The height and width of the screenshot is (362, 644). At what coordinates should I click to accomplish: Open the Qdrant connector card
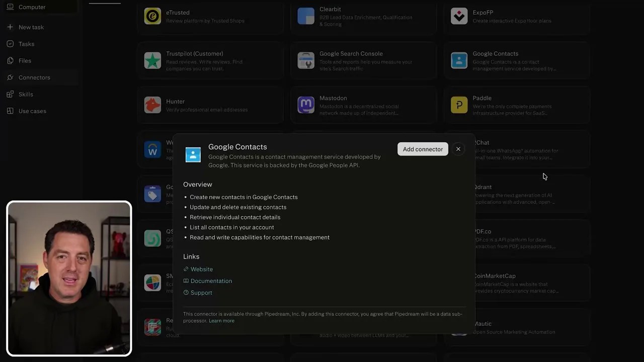[x=532, y=194]
